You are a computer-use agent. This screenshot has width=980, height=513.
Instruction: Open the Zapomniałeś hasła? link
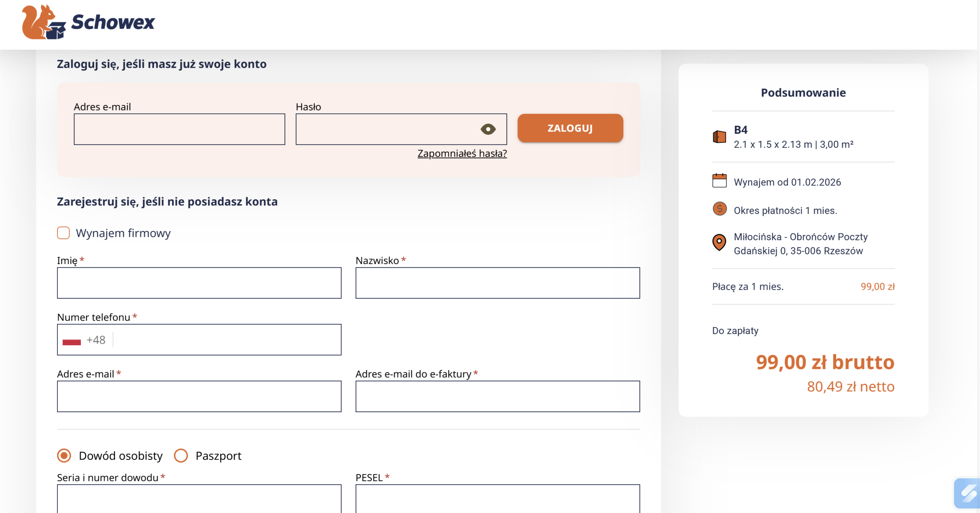462,154
